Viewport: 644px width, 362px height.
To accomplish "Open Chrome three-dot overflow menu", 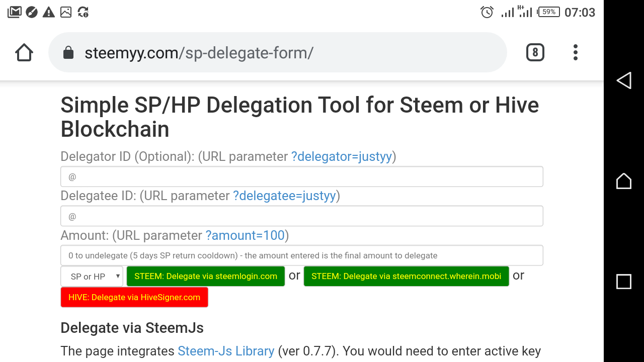I will click(576, 52).
